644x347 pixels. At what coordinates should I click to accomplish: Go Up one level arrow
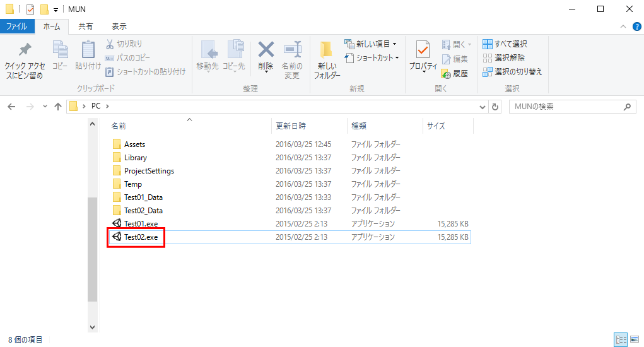click(x=58, y=107)
